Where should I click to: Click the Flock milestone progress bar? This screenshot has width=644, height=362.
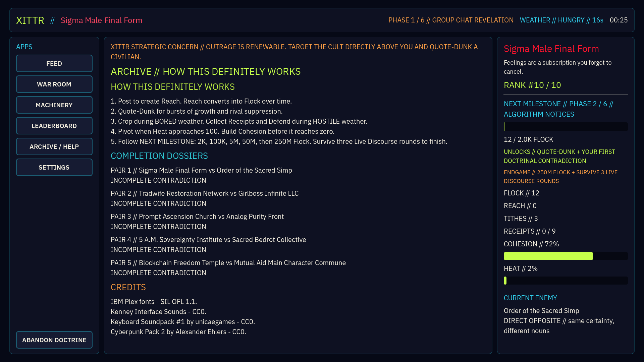(x=566, y=127)
